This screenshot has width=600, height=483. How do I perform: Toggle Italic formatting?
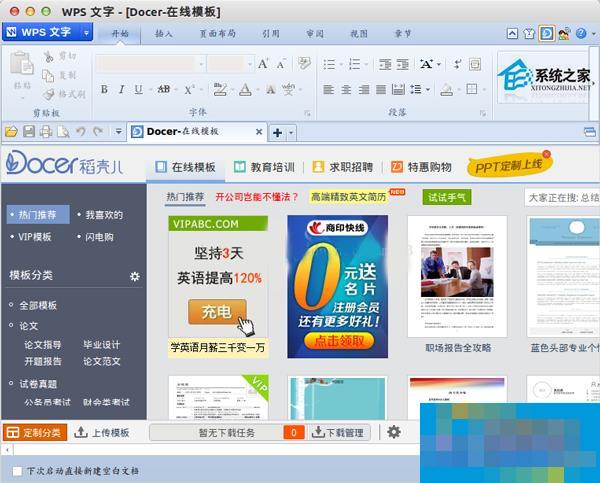tap(121, 90)
